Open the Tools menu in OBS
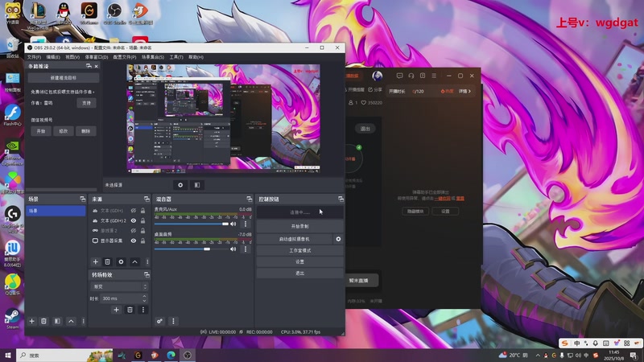The width and height of the screenshot is (644, 362). click(x=176, y=57)
